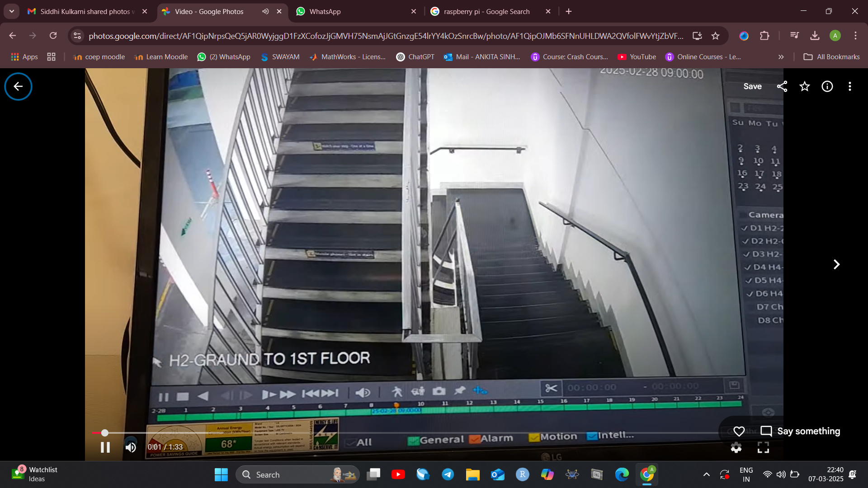
Task: Like the video with heart icon
Action: point(739,431)
